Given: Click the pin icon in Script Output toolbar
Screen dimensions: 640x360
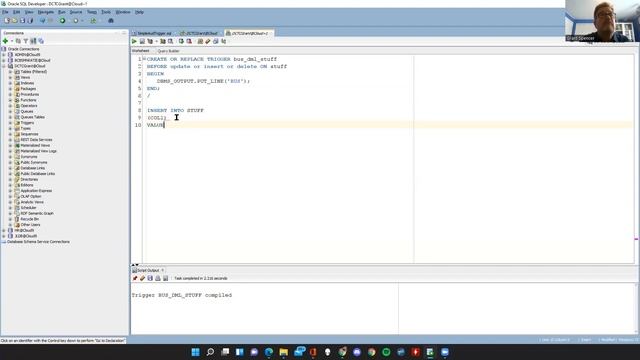Looking at the screenshot, I should pos(135,278).
